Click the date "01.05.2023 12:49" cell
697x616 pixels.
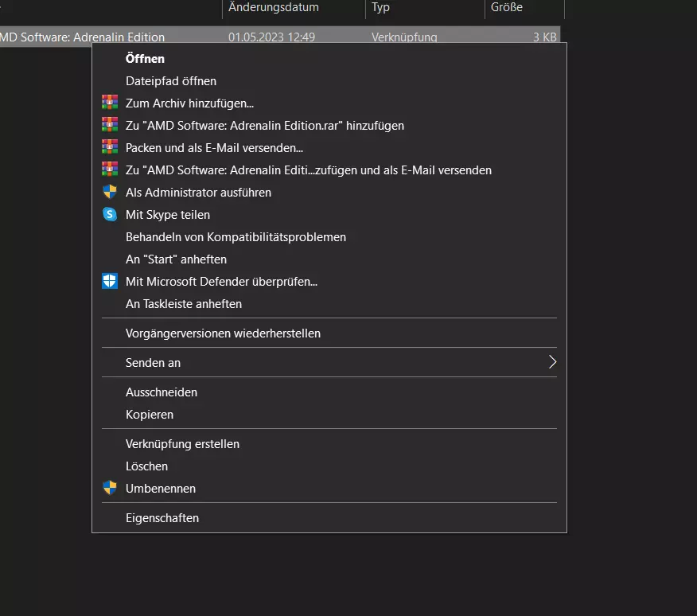click(x=271, y=37)
